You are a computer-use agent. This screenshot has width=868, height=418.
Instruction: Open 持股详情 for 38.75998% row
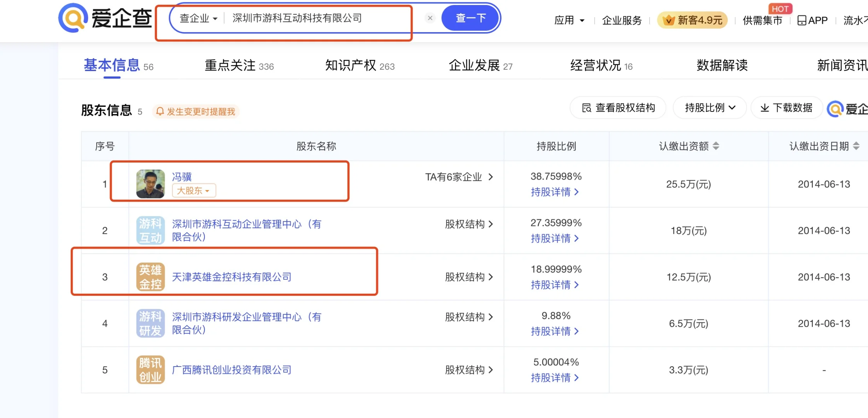point(554,192)
